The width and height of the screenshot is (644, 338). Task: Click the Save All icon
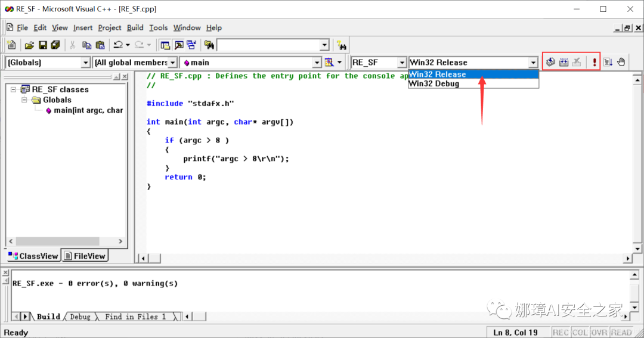tap(55, 45)
